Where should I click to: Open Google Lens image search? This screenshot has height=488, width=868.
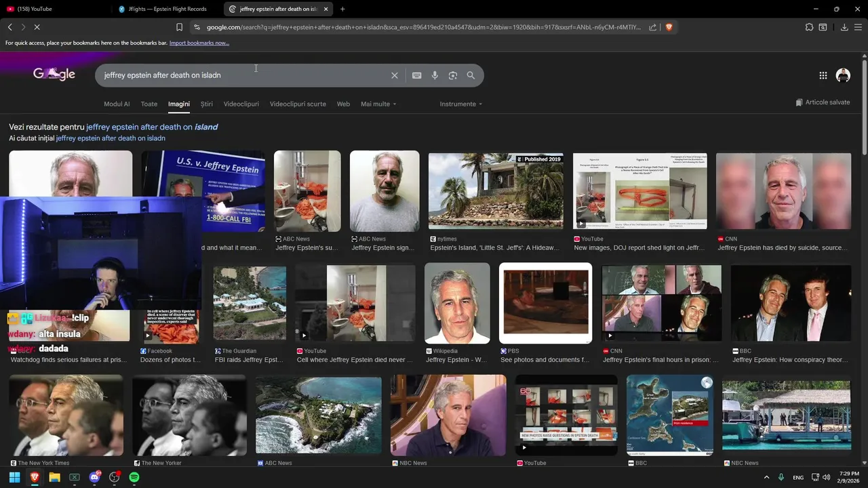453,75
